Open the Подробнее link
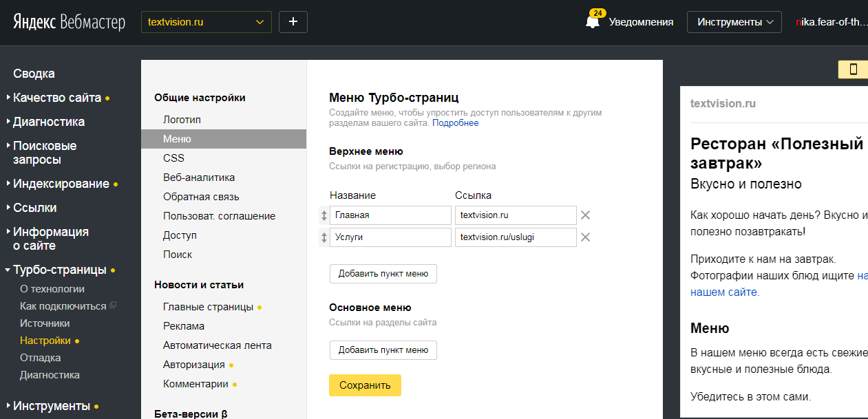 pyautogui.click(x=456, y=121)
